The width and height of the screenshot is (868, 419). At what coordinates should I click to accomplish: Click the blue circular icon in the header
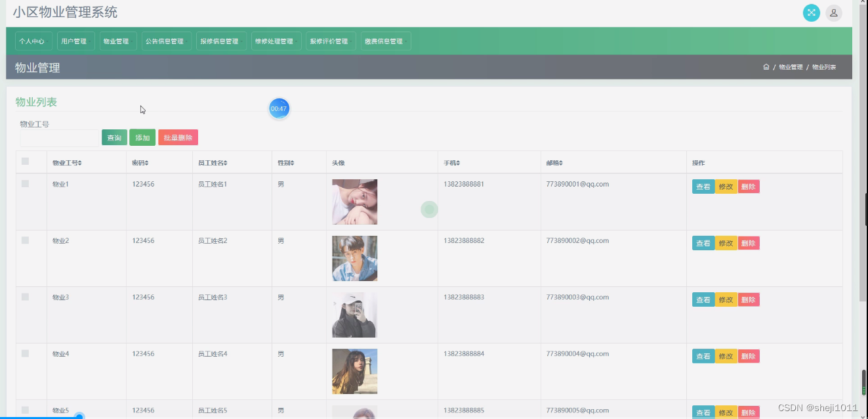[x=811, y=12]
